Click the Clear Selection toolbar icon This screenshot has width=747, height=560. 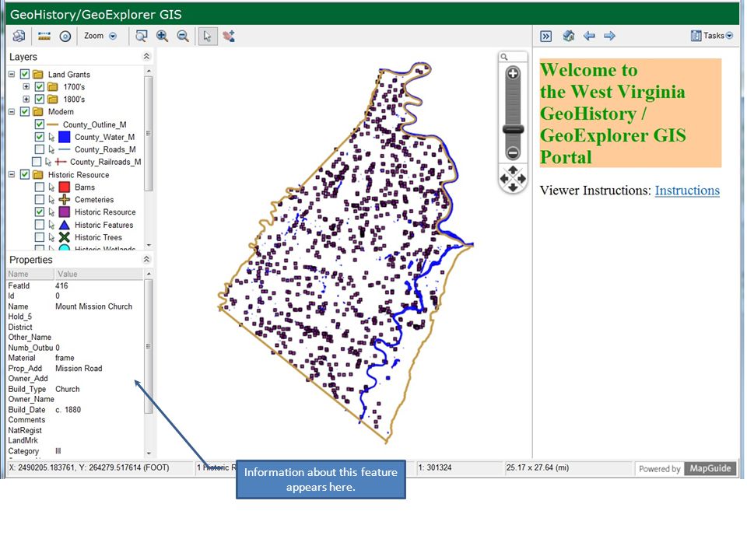point(229,36)
